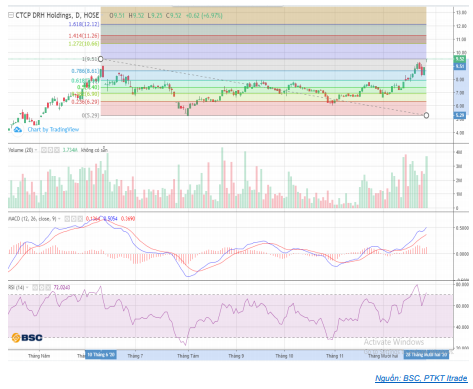473x389 pixels.
Task: Click the blue 5.29 price label on axis
Action: [460, 115]
